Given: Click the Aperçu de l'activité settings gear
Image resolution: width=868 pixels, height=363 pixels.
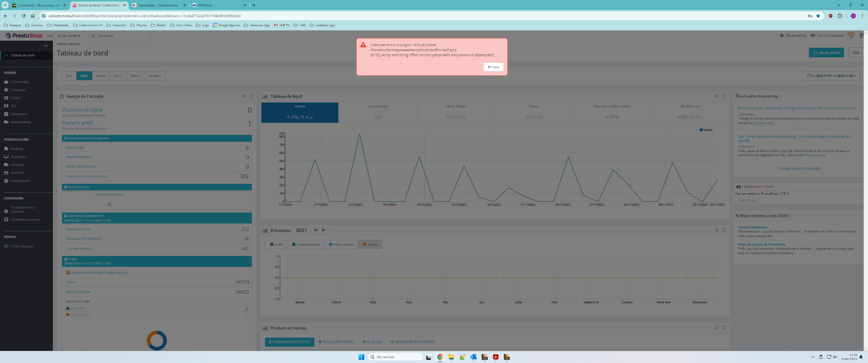Looking at the screenshot, I should click(x=244, y=96).
